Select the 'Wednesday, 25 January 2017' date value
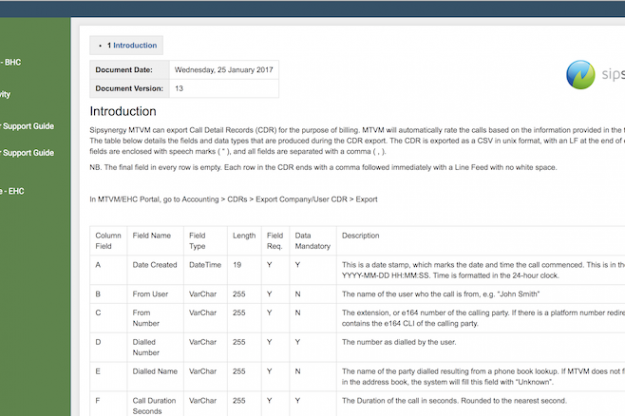The image size is (625, 416). (x=222, y=71)
